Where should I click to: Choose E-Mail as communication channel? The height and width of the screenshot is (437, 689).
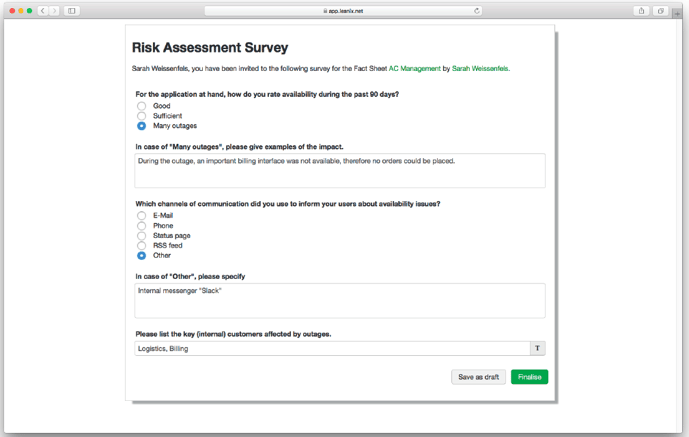[141, 216]
